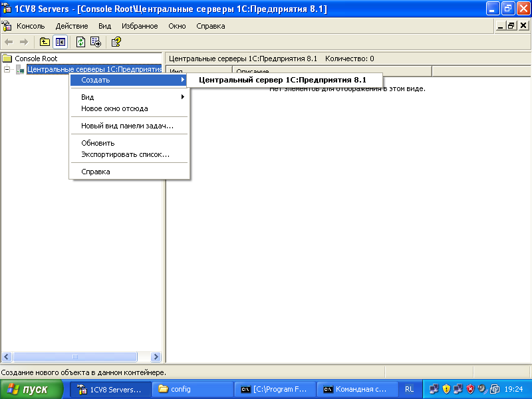Click the Help toolbar icon

point(116,42)
